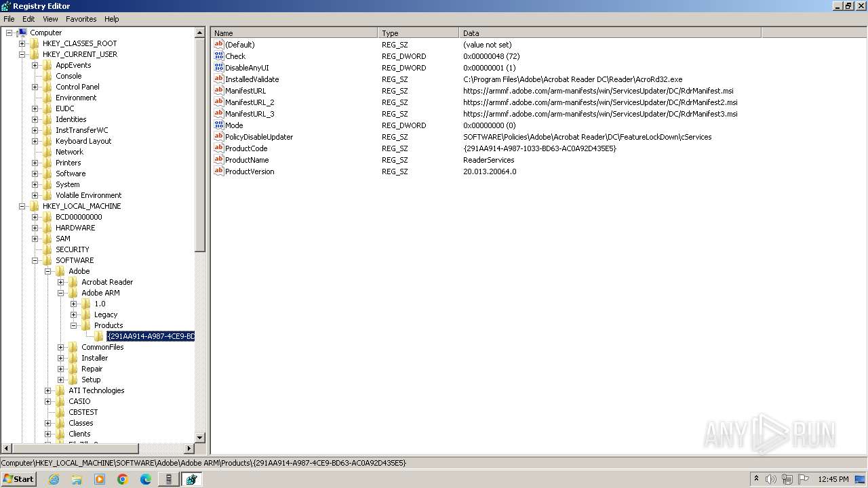Select the PolicyDisableUpdater string icon
This screenshot has height=488, width=868.
[x=218, y=136]
